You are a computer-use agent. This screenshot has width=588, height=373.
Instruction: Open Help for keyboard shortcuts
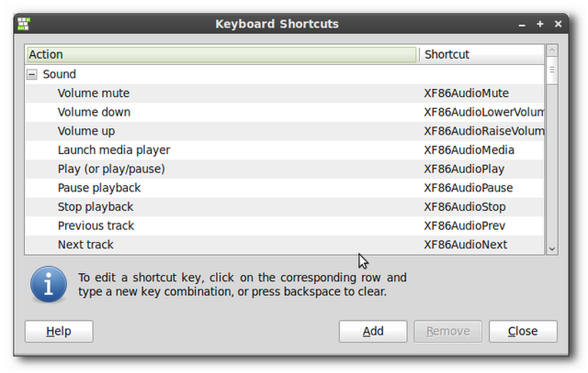coord(59,331)
